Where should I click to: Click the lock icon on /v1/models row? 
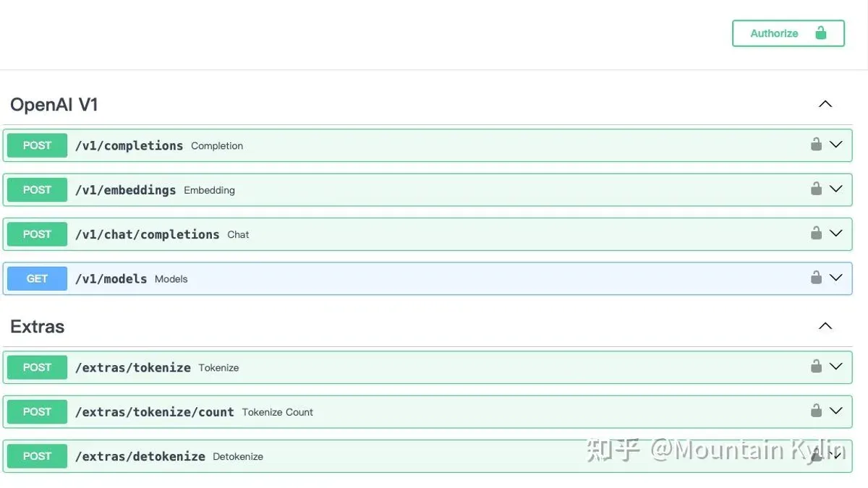pyautogui.click(x=816, y=277)
